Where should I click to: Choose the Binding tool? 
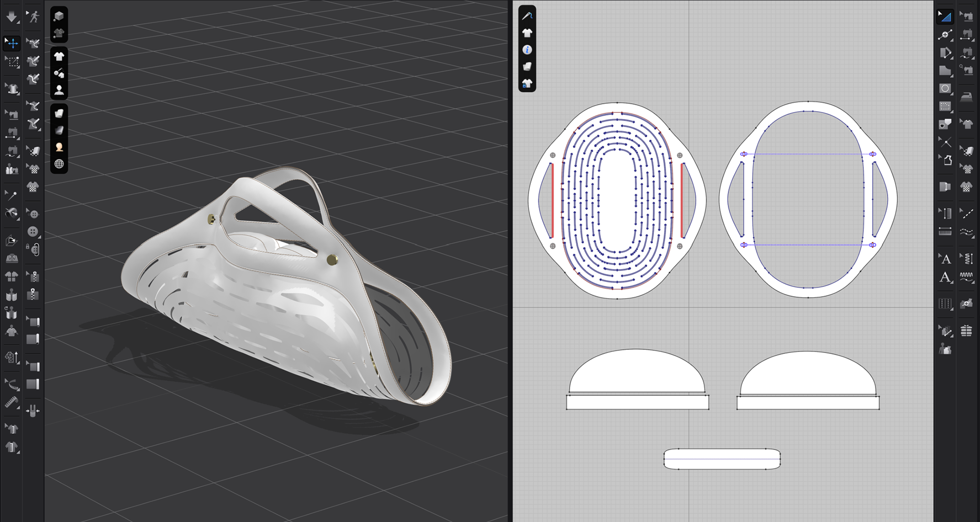(33, 339)
